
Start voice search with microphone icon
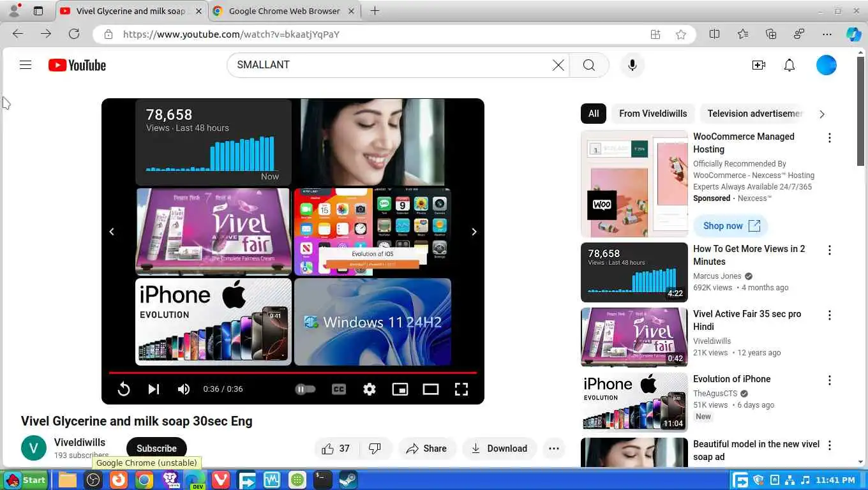632,65
